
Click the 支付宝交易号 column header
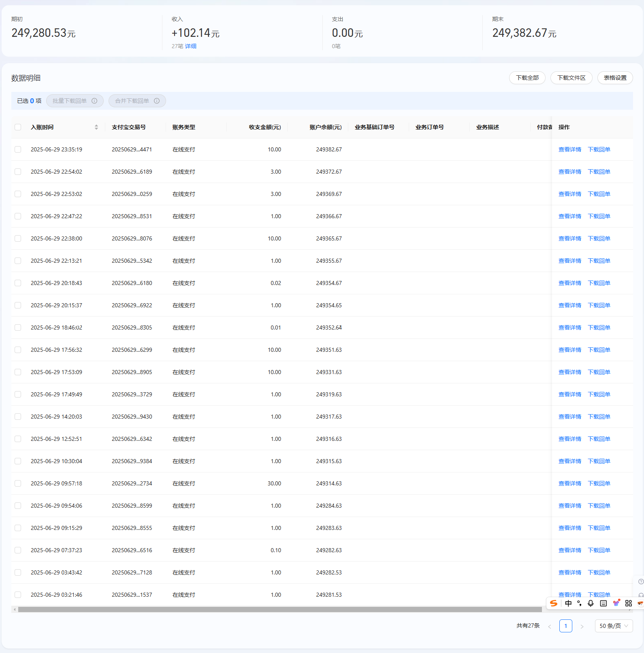tap(129, 127)
